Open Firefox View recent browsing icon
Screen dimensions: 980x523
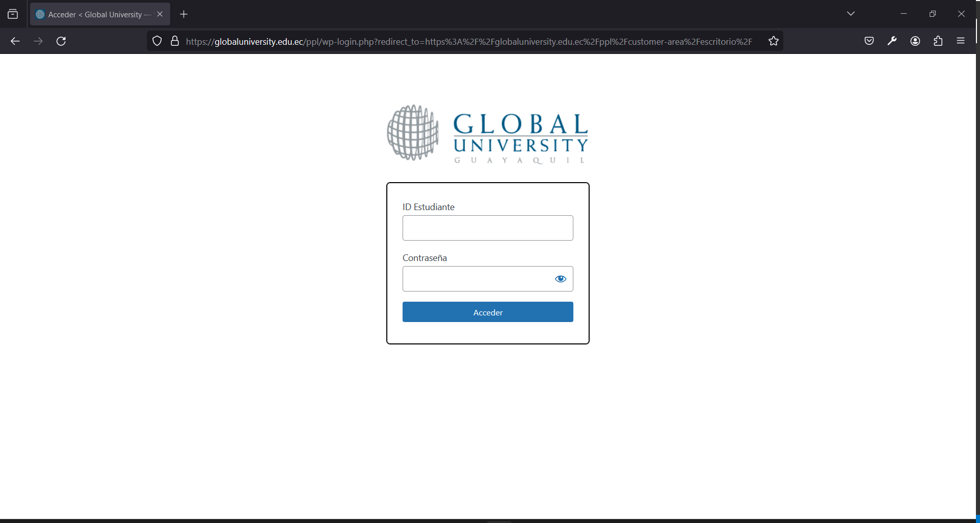13,14
